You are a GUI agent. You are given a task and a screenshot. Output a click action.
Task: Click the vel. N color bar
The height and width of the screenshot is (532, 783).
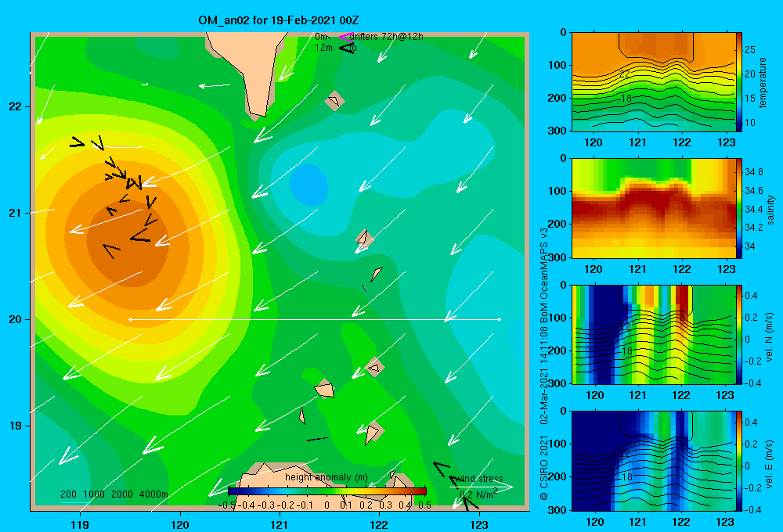(x=739, y=335)
